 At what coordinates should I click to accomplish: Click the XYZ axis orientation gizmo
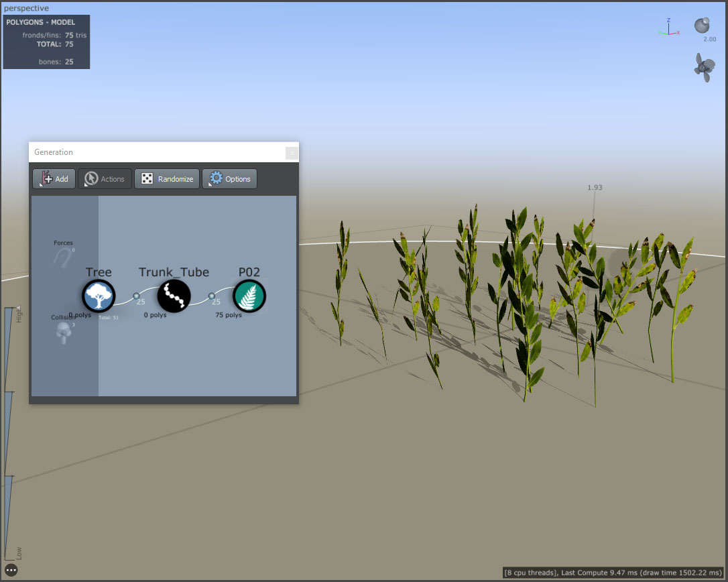coord(668,28)
